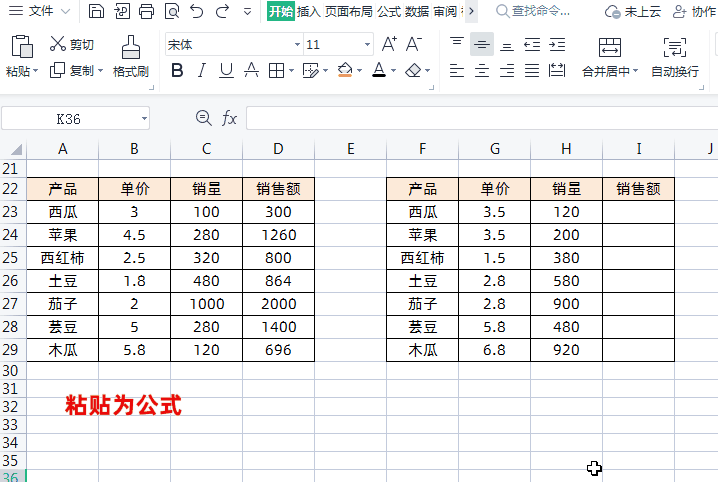Decrease indent icon

coord(532,44)
